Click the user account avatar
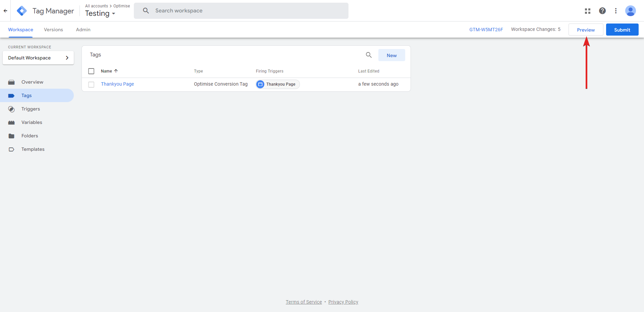Screen dimensions: 644x312 coord(630,11)
